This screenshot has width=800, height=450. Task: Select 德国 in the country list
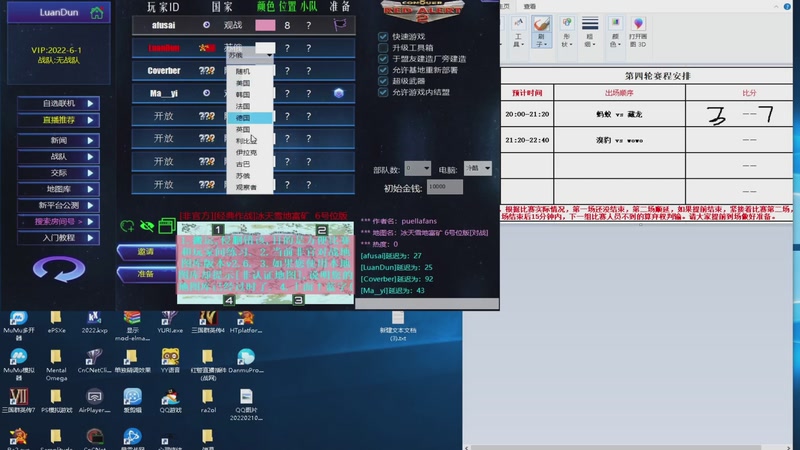tap(249, 118)
